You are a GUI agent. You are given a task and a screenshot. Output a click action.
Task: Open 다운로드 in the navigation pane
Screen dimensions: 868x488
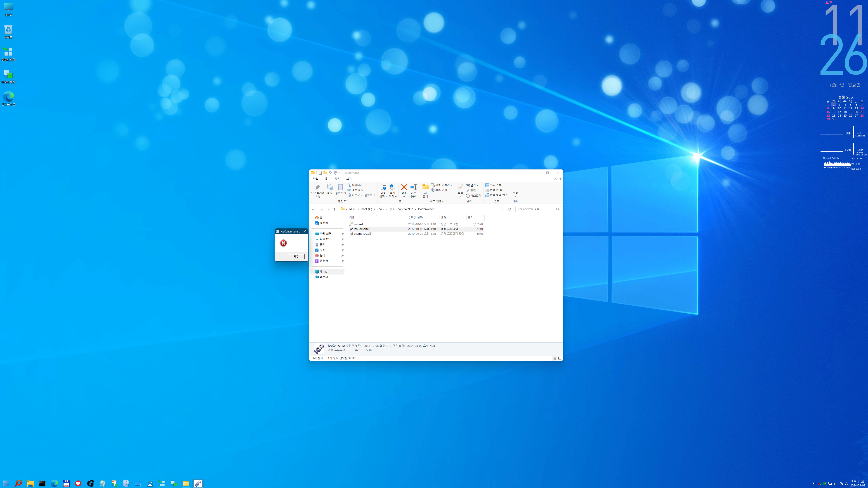click(323, 239)
